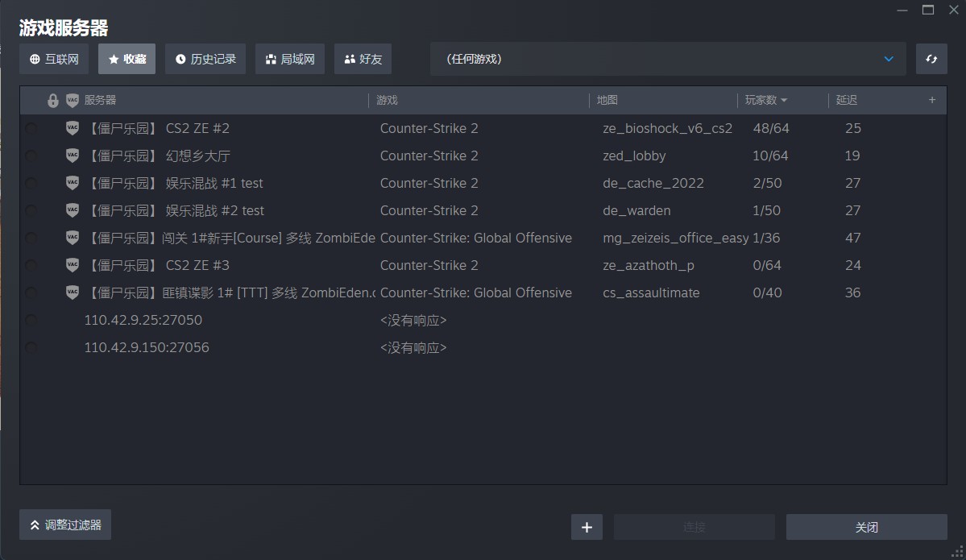Sort by 玩家数 column header
966x560 pixels.
pos(765,100)
